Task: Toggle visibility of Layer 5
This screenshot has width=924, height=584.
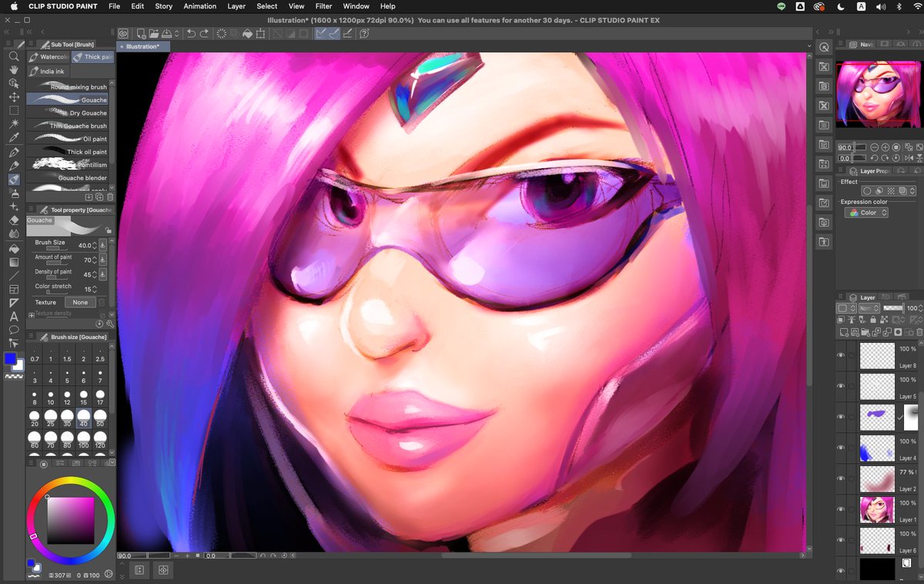Action: tap(841, 386)
